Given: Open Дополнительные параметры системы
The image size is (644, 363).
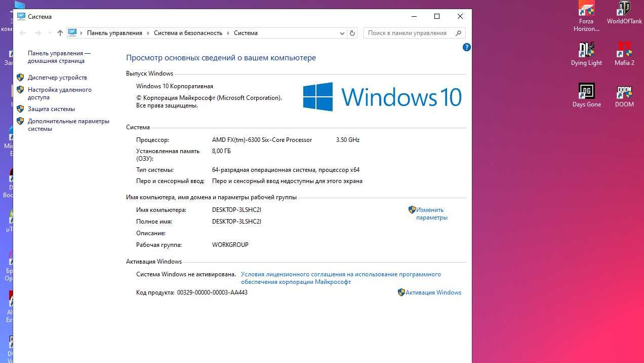Looking at the screenshot, I should tap(68, 125).
